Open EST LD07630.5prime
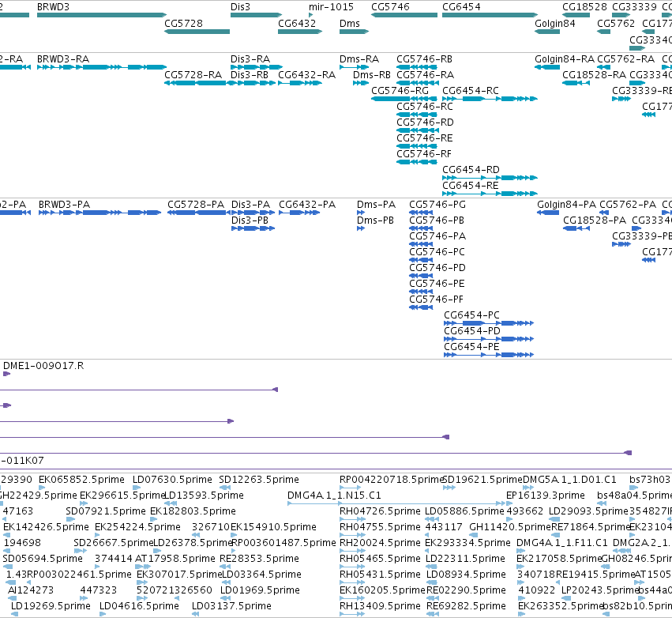 pos(137,488)
